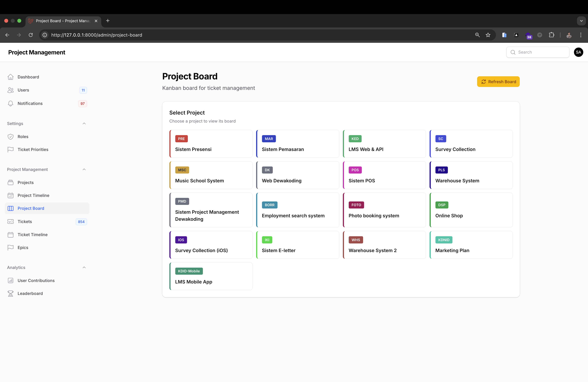Open the Epics menu item
This screenshot has width=588, height=382.
[x=23, y=247]
